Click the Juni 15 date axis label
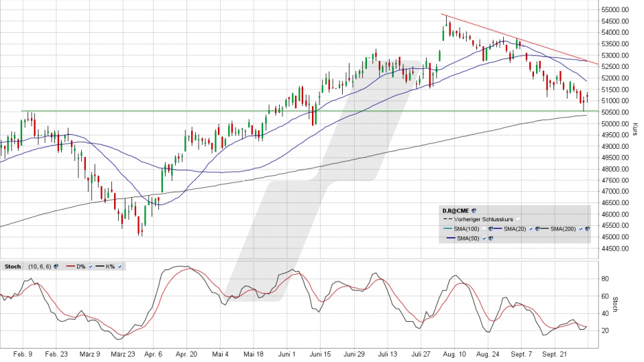Screen dimensions: 644x362 tap(320, 354)
